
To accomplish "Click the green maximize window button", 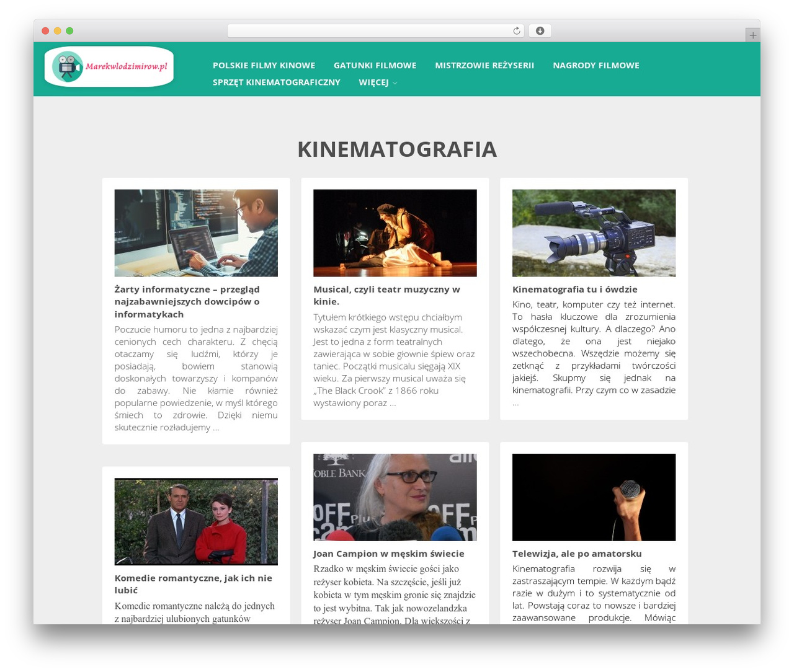I will pos(69,31).
